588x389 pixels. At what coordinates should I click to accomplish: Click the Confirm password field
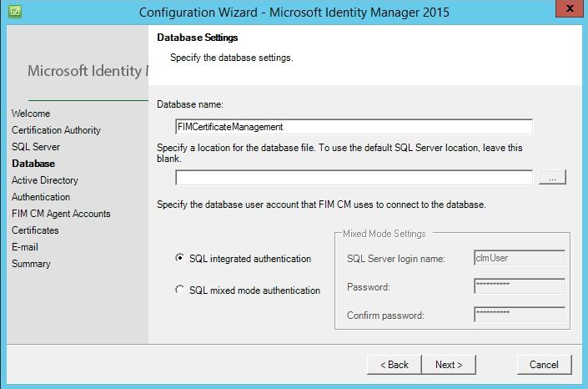click(x=520, y=315)
